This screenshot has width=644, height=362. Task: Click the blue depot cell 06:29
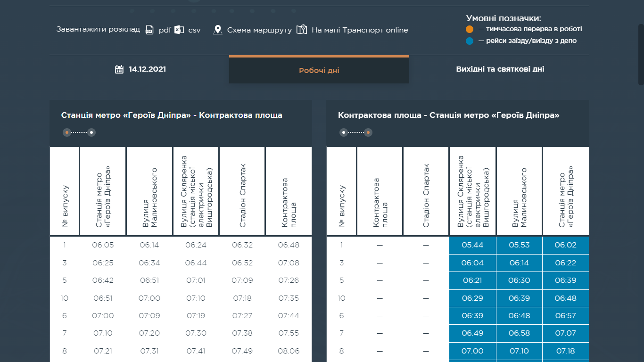coord(472,298)
